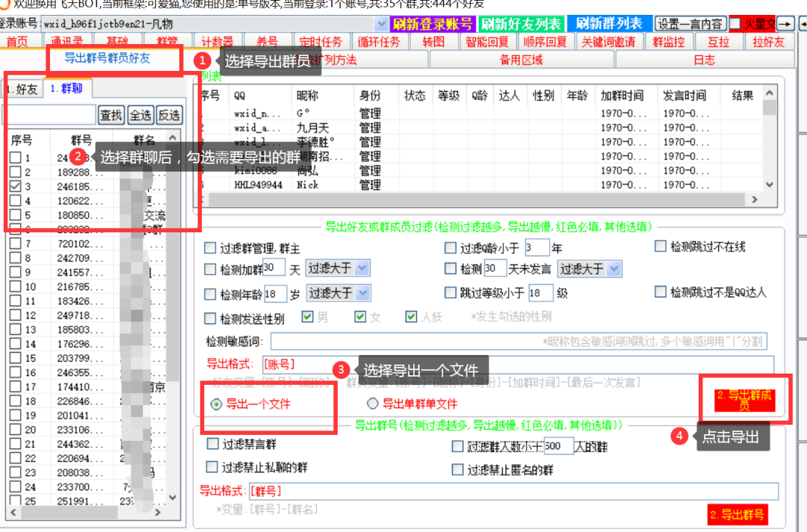This screenshot has width=807, height=532.
Task: Click the 反选 button
Action: coord(169,115)
